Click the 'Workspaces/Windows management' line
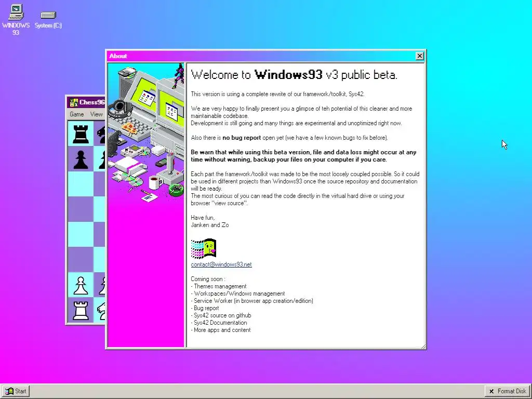 [x=238, y=294]
